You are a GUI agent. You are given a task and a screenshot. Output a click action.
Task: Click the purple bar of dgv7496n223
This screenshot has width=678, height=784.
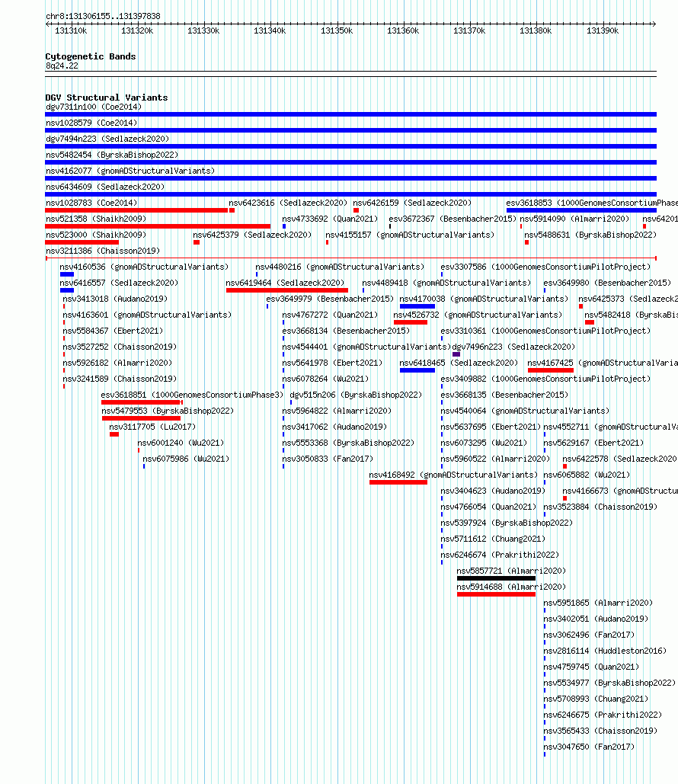click(456, 354)
